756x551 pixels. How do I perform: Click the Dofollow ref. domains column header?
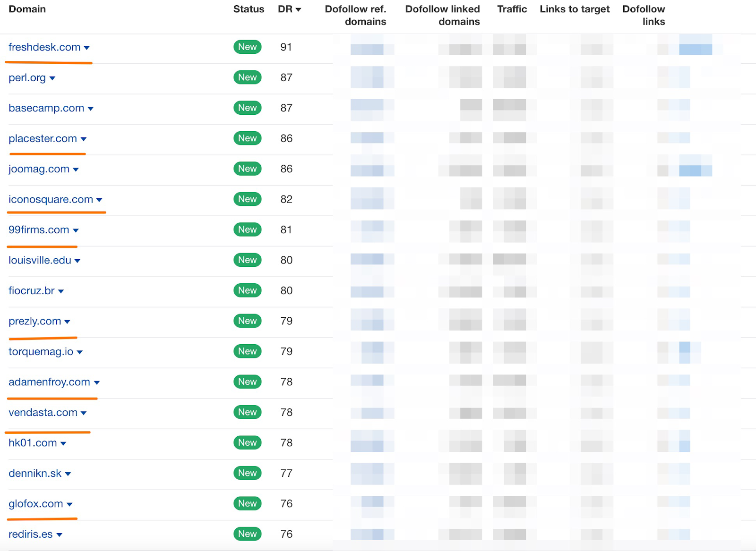tap(355, 16)
